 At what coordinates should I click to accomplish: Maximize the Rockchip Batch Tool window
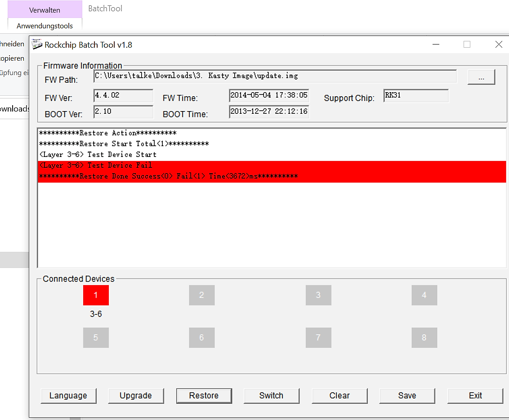coord(467,45)
